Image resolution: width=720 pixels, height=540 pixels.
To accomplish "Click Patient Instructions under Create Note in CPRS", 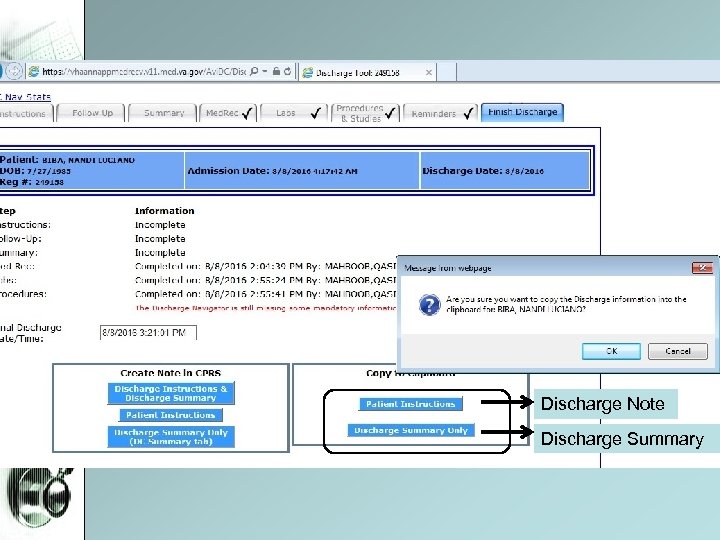I will (x=171, y=415).
